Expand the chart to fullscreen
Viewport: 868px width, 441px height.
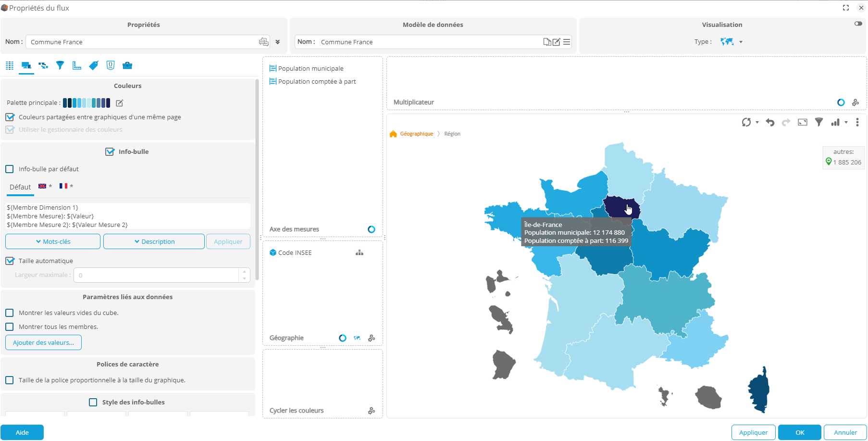tap(802, 122)
